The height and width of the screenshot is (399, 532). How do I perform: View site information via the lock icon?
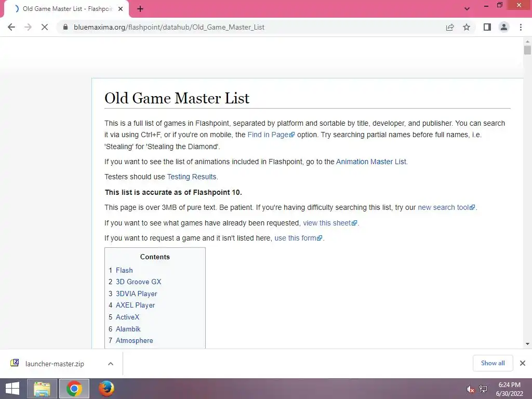[x=65, y=27]
